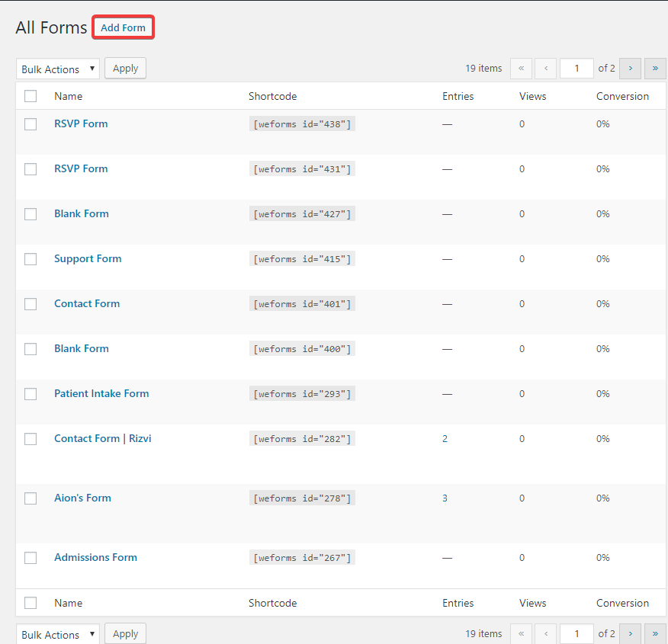Click the Name column label in footer
Screen dimensions: 668x644
68,603
